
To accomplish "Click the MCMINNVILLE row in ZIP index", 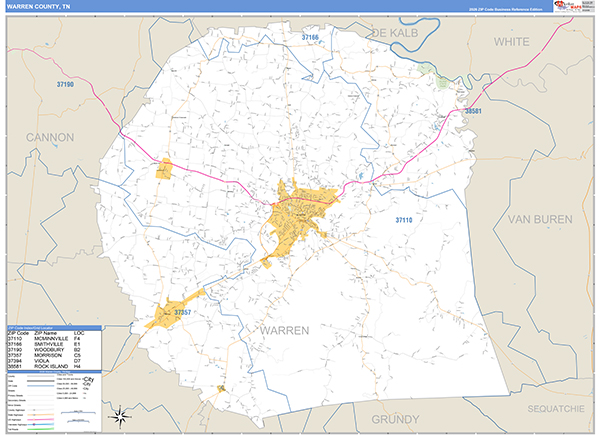I will 45,339.
